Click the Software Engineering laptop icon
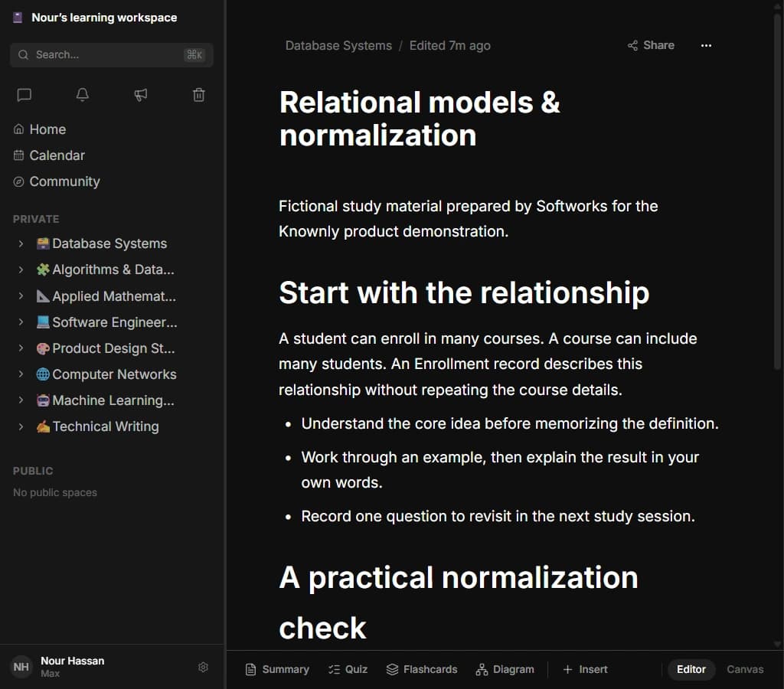Viewport: 784px width, 689px height. pos(43,322)
